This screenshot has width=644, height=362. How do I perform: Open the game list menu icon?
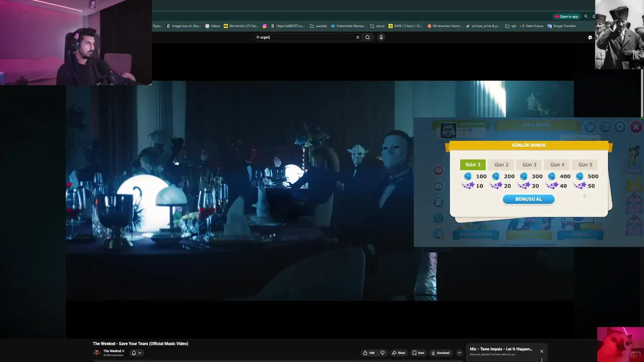coord(605,127)
